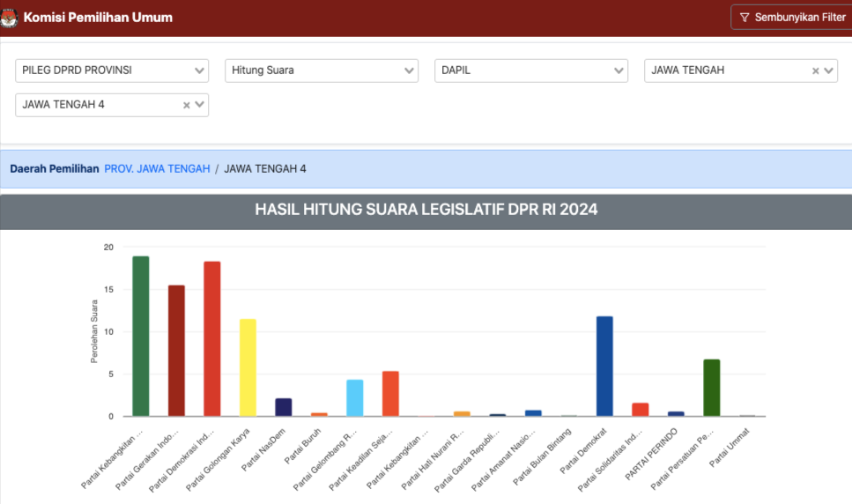Click the HASIL HITUNG SUARA LEGISLATIF heading

[x=426, y=210]
